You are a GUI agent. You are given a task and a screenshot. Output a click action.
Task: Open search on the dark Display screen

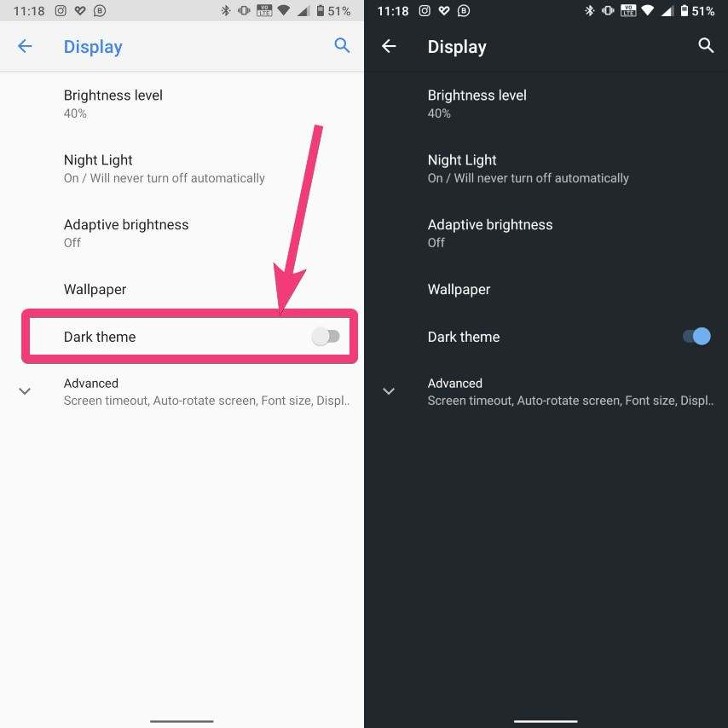click(x=706, y=45)
